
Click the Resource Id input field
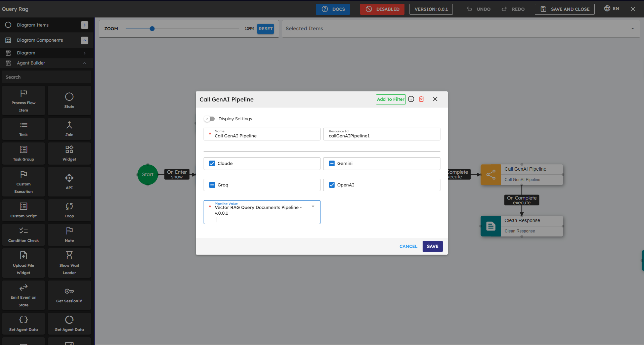pyautogui.click(x=381, y=136)
